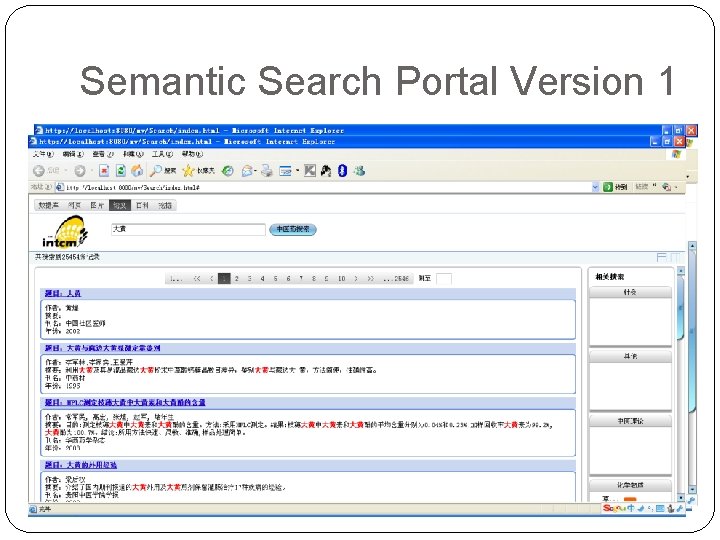This screenshot has width=720, height=540.
Task: Open the Edit menu
Action: click(x=73, y=154)
